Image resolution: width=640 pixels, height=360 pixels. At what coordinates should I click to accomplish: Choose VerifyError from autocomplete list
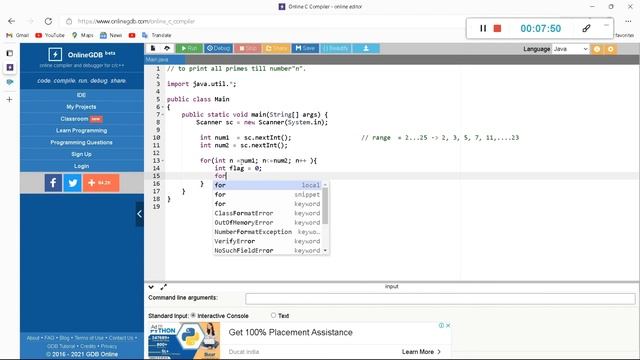pos(267,241)
